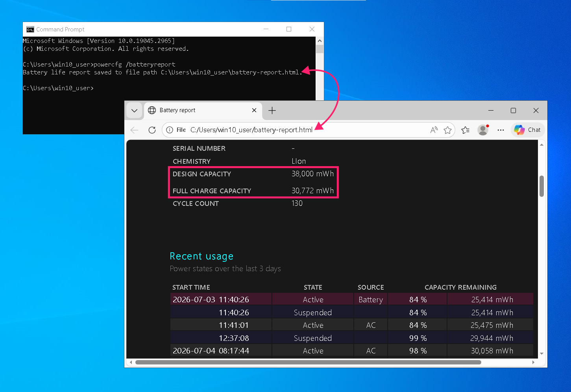Activate Read aloud in the address bar

pyautogui.click(x=434, y=130)
